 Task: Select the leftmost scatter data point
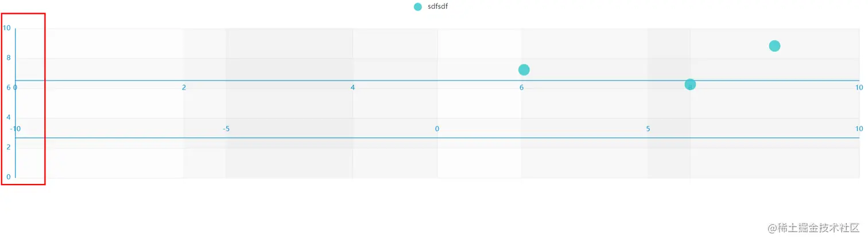[x=524, y=70]
